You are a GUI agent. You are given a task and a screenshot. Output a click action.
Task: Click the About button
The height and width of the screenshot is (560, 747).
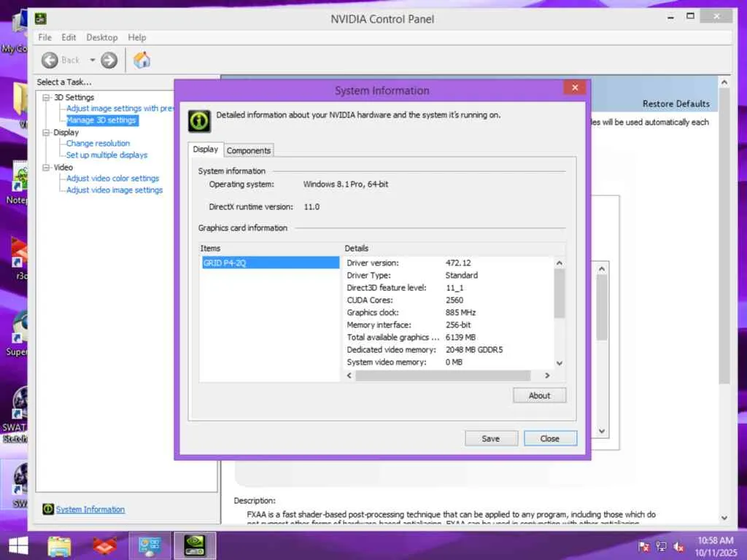(x=539, y=396)
